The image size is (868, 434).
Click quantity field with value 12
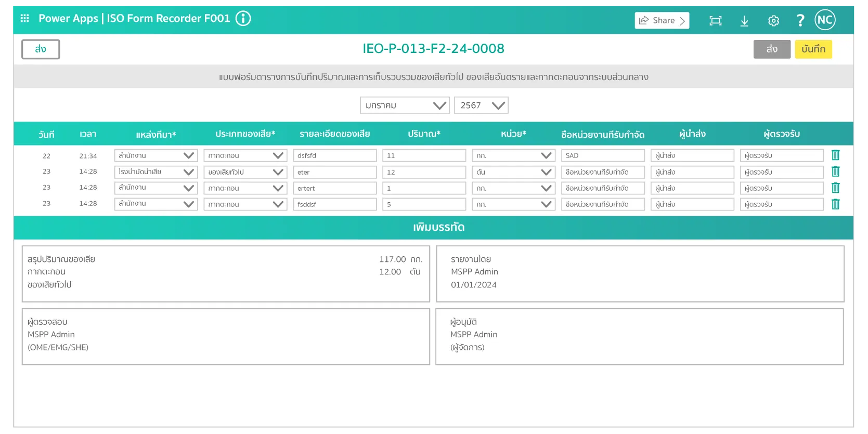tap(424, 172)
